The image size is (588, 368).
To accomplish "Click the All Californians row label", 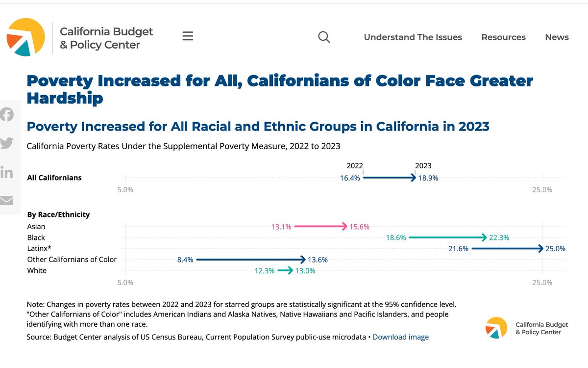I will tap(54, 178).
